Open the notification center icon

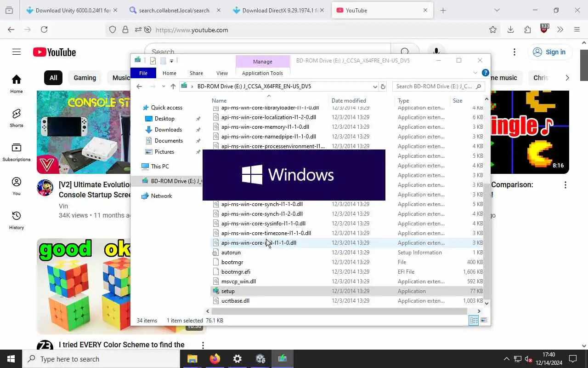(573, 359)
